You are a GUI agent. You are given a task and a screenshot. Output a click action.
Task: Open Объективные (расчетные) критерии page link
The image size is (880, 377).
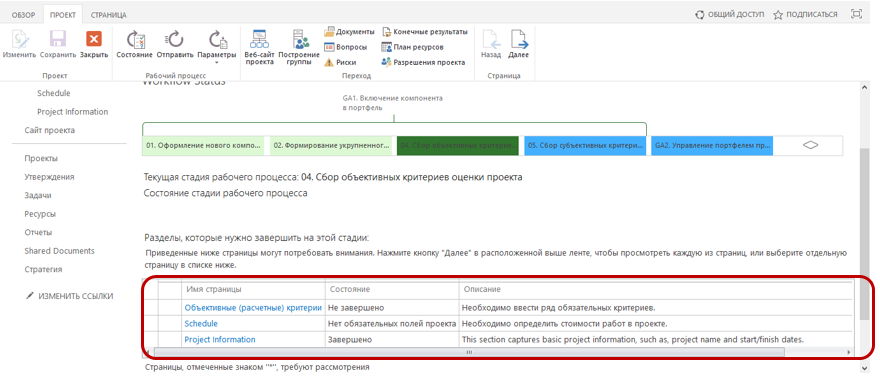coord(253,307)
